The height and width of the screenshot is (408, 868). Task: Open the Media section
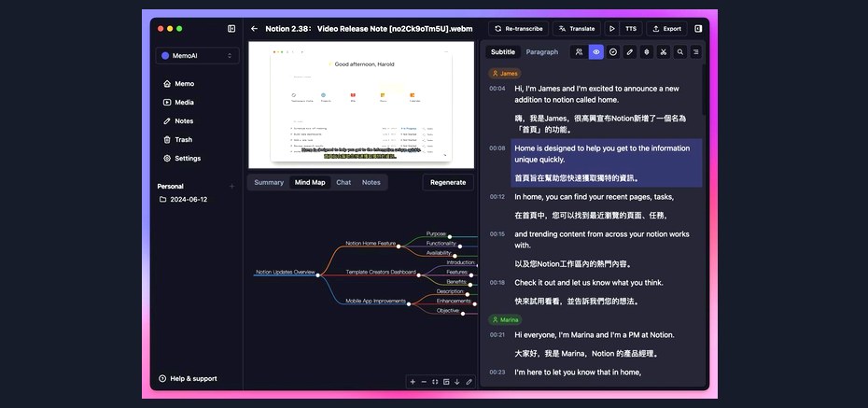pyautogui.click(x=179, y=103)
